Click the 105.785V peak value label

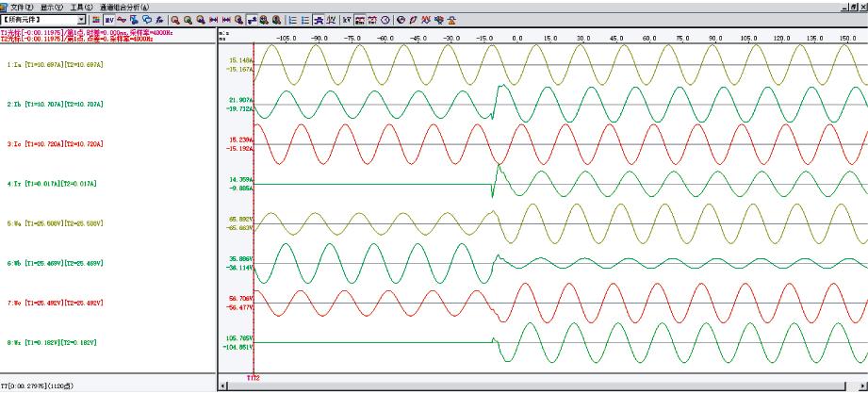[239, 338]
